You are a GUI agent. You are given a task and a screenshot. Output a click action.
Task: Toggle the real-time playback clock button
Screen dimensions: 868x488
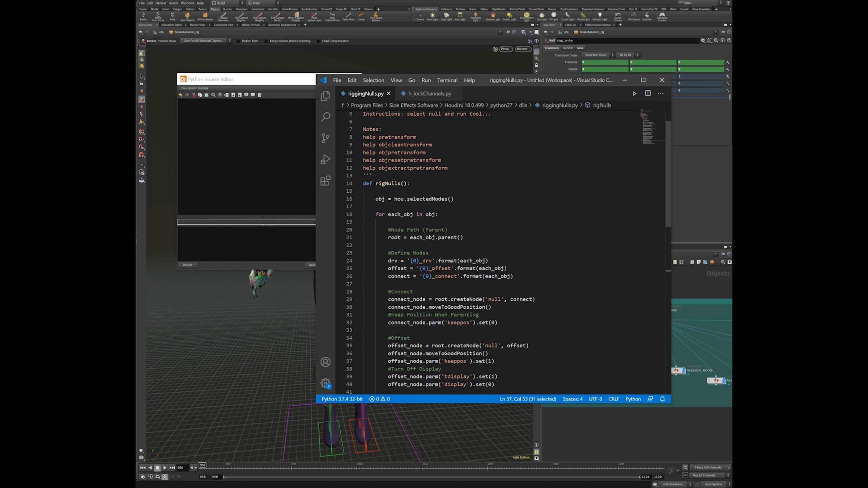pos(165,477)
